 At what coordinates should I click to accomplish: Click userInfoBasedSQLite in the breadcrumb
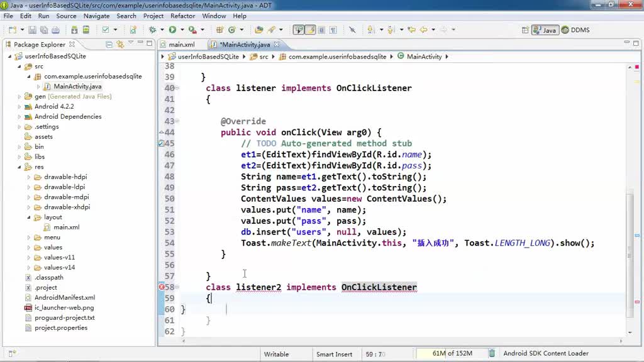pyautogui.click(x=204, y=57)
